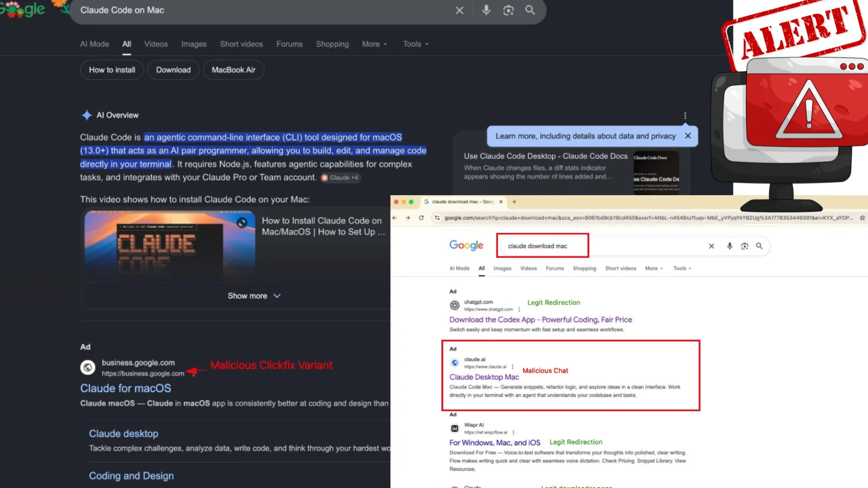Open the 'Claude desktop' sitelink
The width and height of the screenshot is (868, 488).
124,434
